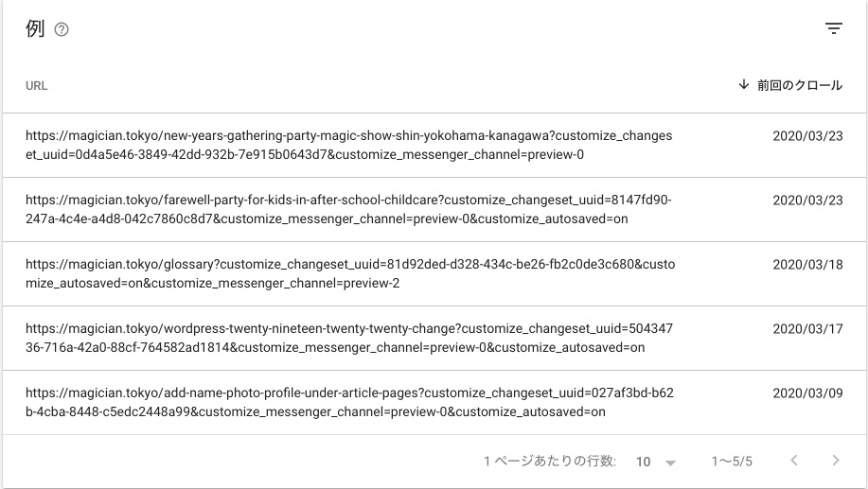Image resolution: width=868 pixels, height=489 pixels.
Task: Click the 1ページあたりの行数 label
Action: pyautogui.click(x=550, y=462)
